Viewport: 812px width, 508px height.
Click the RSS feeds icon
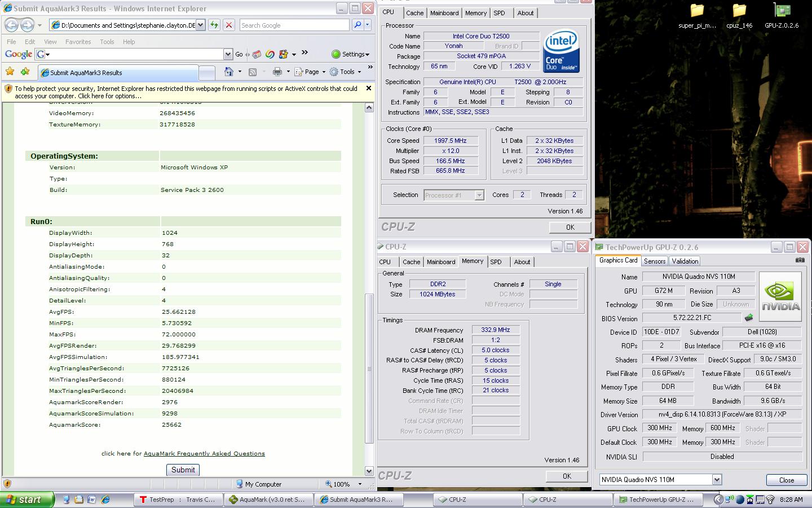pos(253,72)
